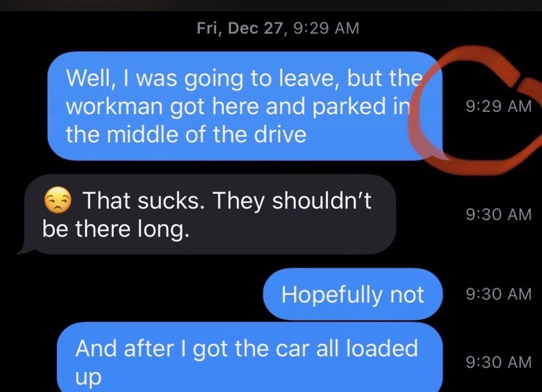542x392 pixels.
Task: Click the text 'be there long.'
Action: pos(116,229)
